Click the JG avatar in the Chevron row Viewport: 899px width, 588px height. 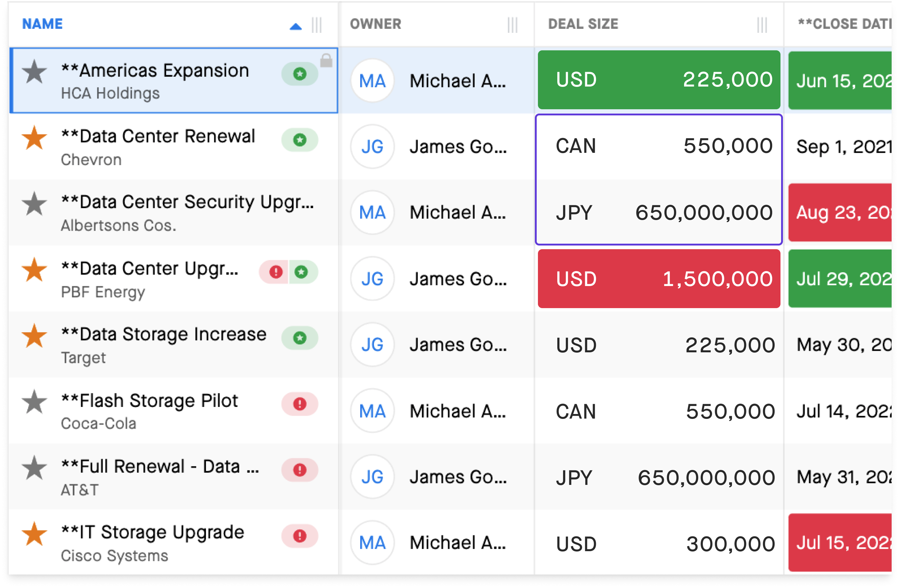[x=372, y=146]
